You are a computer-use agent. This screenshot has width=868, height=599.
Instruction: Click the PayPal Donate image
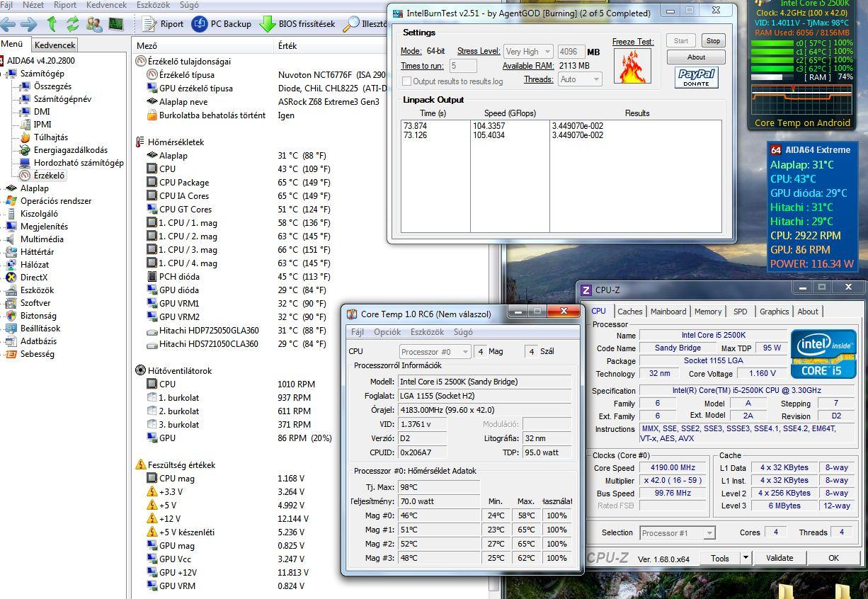pyautogui.click(x=696, y=77)
